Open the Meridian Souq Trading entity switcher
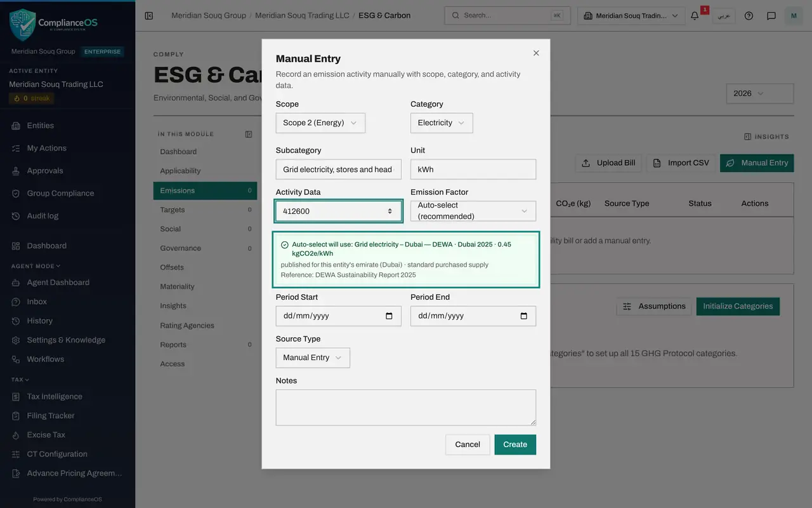Image resolution: width=812 pixels, height=508 pixels. pyautogui.click(x=631, y=15)
